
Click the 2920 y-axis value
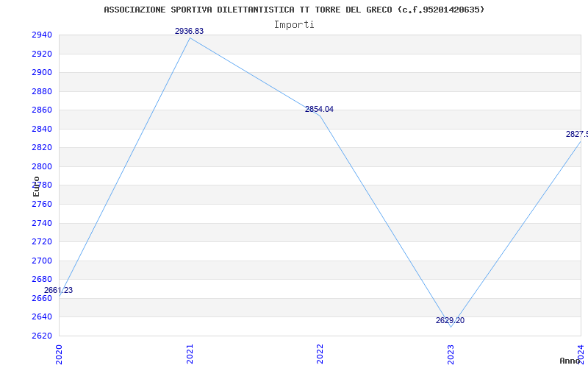(x=42, y=54)
